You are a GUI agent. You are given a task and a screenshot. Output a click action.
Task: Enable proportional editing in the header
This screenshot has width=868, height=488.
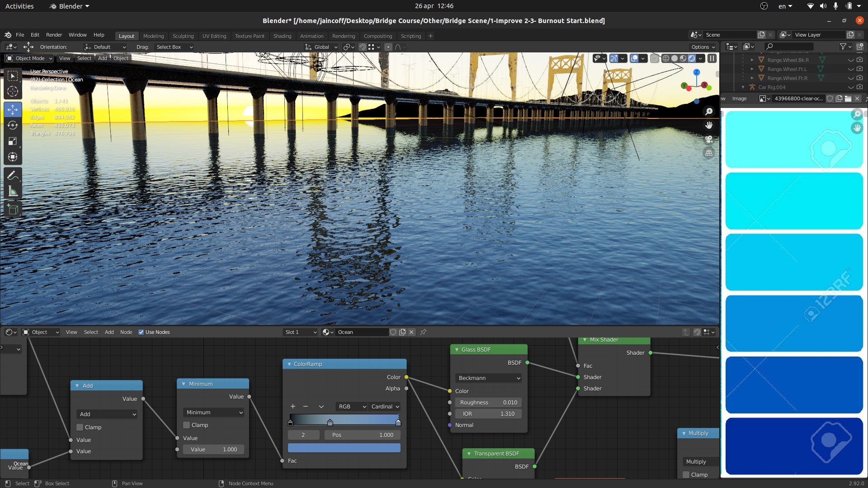[x=388, y=47]
